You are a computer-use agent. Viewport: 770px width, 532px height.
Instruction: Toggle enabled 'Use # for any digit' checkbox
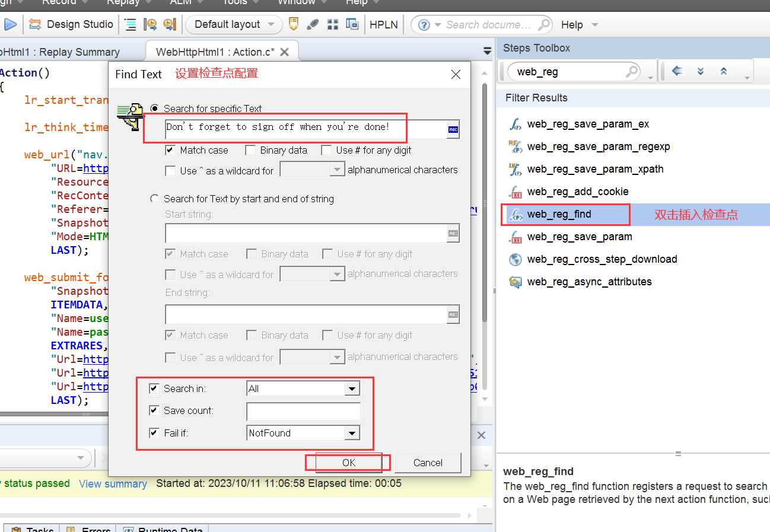326,150
